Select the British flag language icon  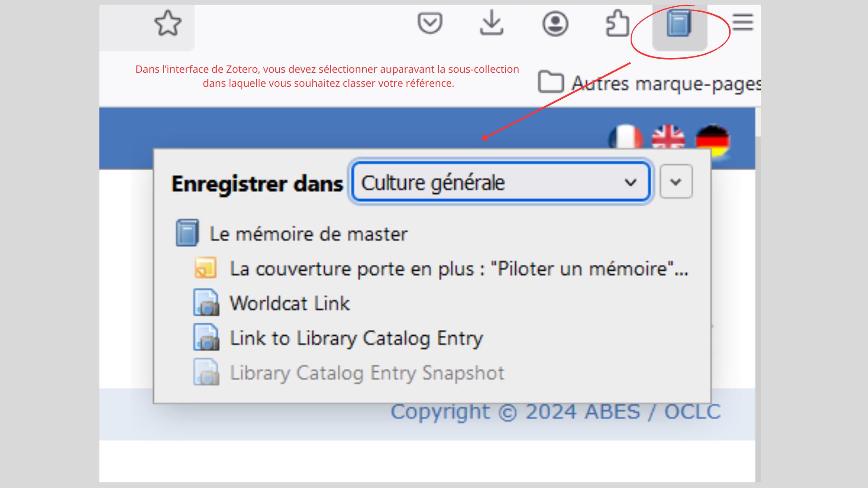(668, 137)
